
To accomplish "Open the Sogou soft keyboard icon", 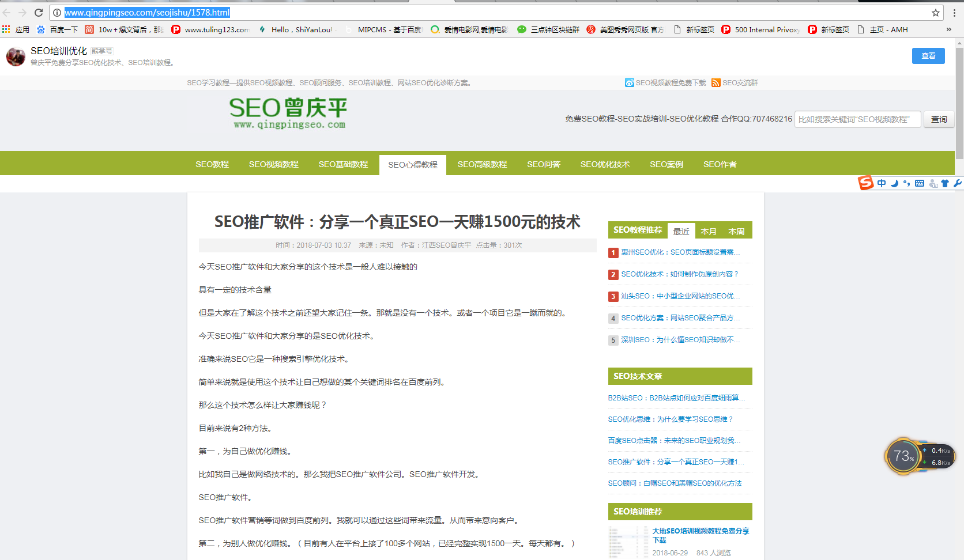I will click(x=920, y=183).
